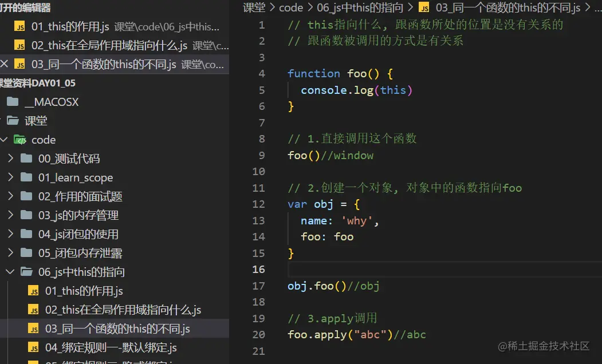Click var obj = { on line 12
This screenshot has height=364, width=602.
click(x=324, y=204)
